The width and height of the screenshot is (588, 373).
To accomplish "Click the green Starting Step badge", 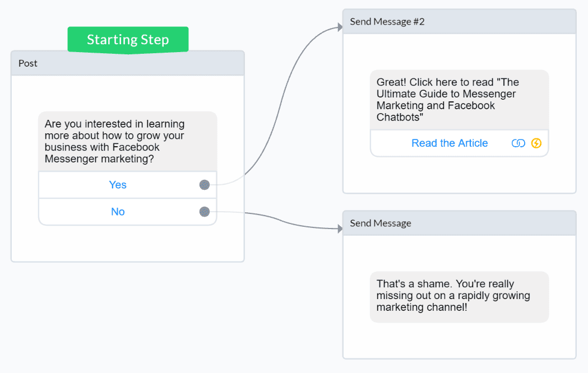I will pos(128,40).
